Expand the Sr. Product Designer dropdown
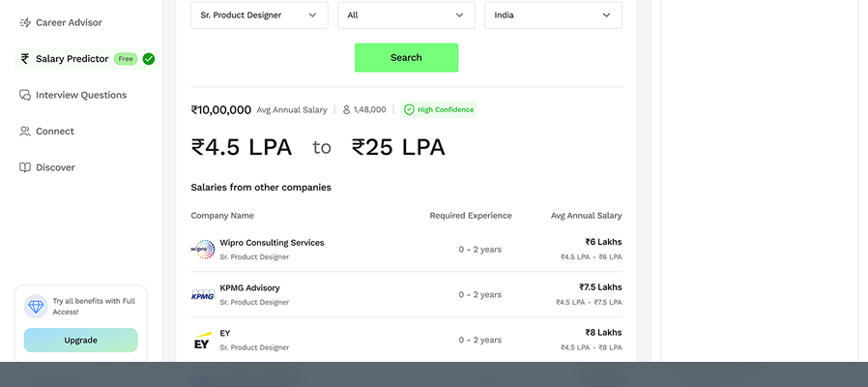 260,15
